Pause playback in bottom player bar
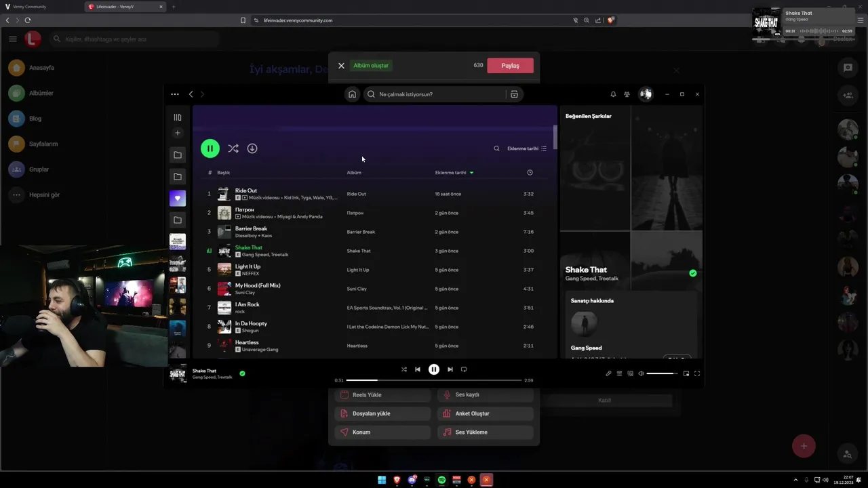The image size is (868, 488). coord(434,369)
